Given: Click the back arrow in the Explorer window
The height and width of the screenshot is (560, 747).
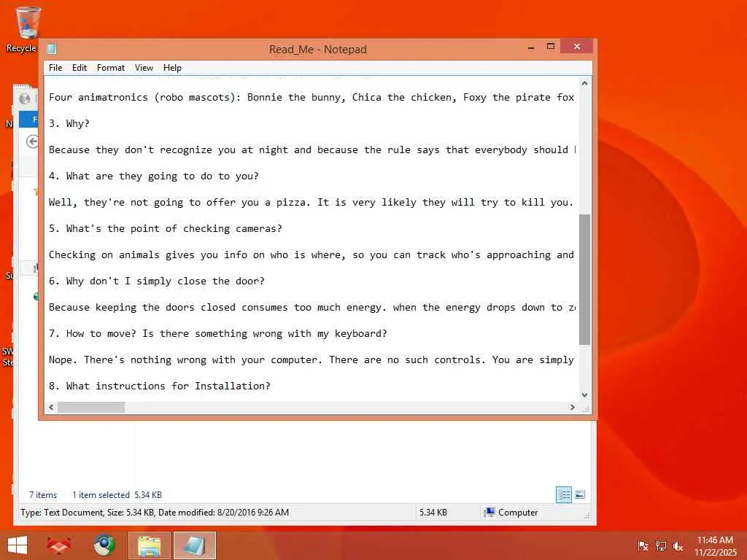Looking at the screenshot, I should click(x=32, y=141).
